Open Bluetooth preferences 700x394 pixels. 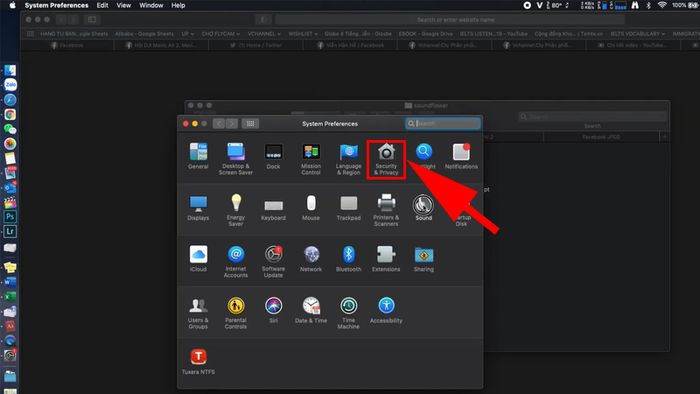[x=349, y=259]
